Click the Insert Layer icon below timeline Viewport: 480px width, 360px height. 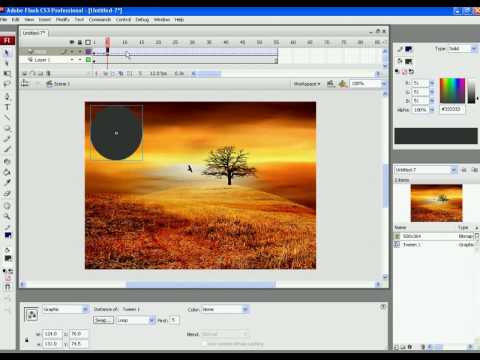pos(25,74)
